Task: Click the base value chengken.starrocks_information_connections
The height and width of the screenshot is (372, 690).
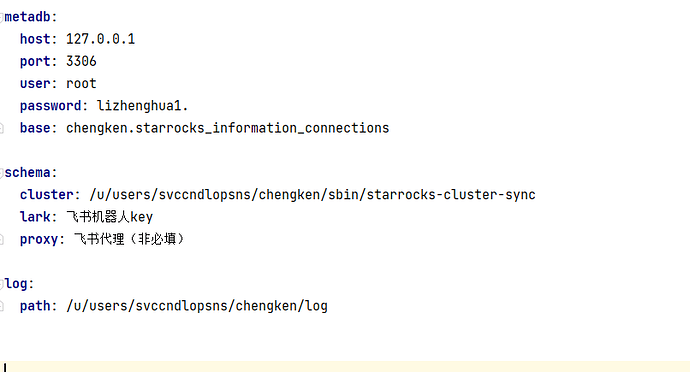Action: tap(228, 128)
